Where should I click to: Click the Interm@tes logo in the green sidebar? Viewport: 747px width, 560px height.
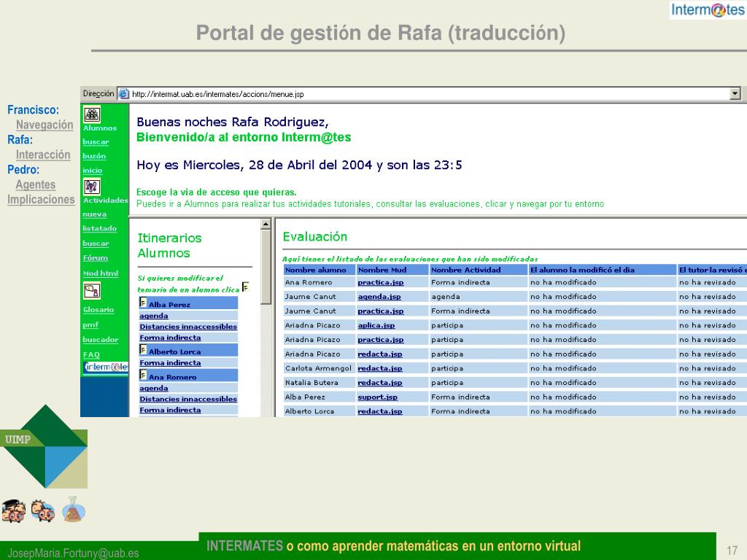106,367
